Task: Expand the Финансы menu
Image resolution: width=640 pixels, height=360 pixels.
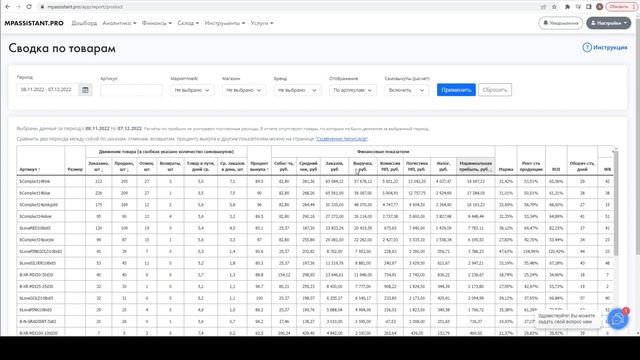Action: [157, 23]
